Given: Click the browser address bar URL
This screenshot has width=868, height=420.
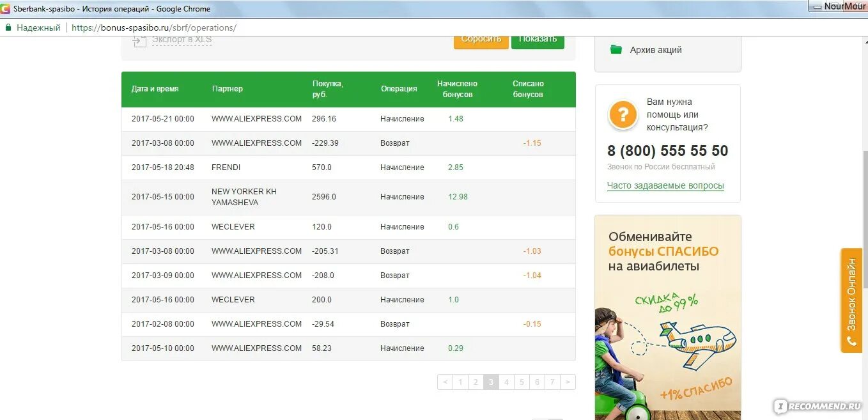Looking at the screenshot, I should pyautogui.click(x=153, y=27).
